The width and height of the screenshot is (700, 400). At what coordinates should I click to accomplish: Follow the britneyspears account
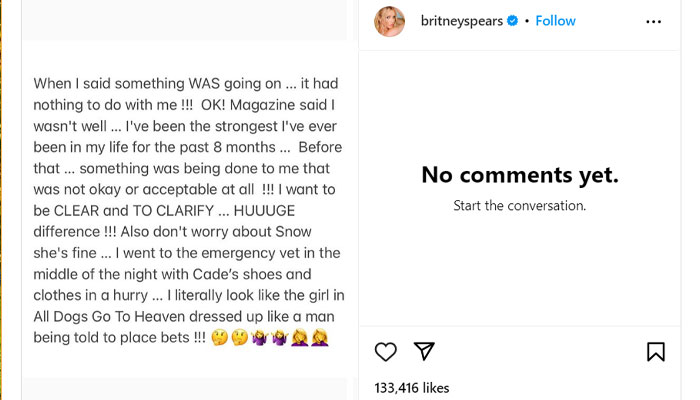tap(555, 21)
